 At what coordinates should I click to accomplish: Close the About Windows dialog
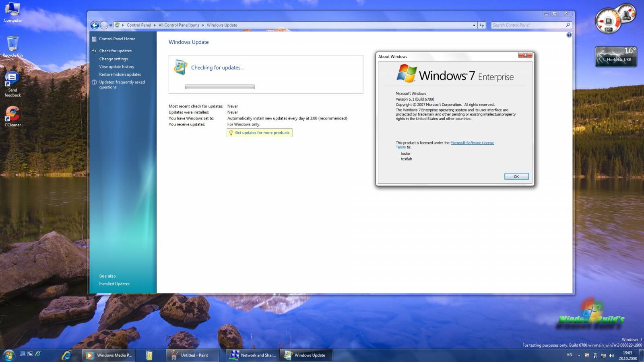click(x=525, y=55)
